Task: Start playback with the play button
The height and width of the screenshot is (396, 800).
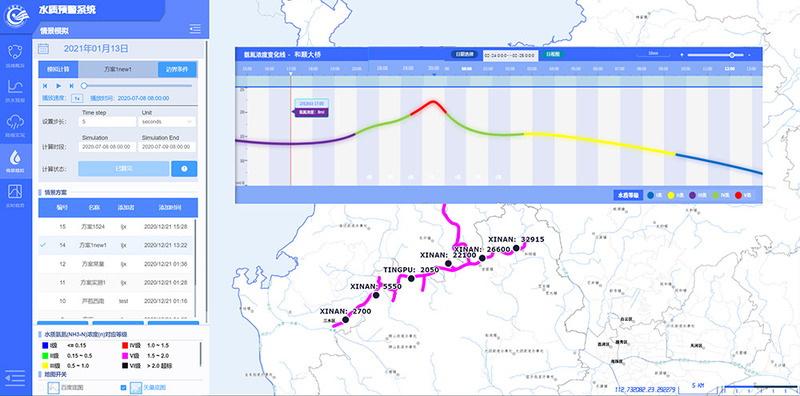Action: point(58,86)
